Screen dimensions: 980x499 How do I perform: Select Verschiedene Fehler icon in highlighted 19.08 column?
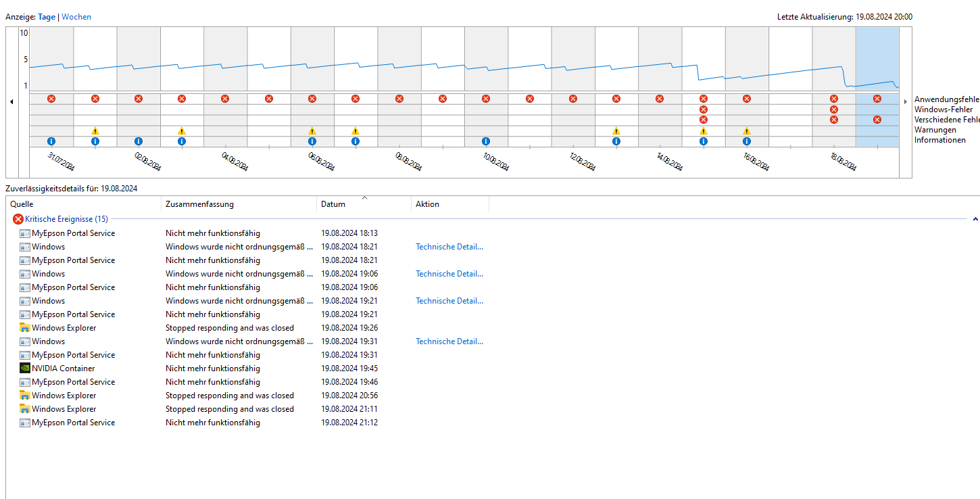[877, 120]
